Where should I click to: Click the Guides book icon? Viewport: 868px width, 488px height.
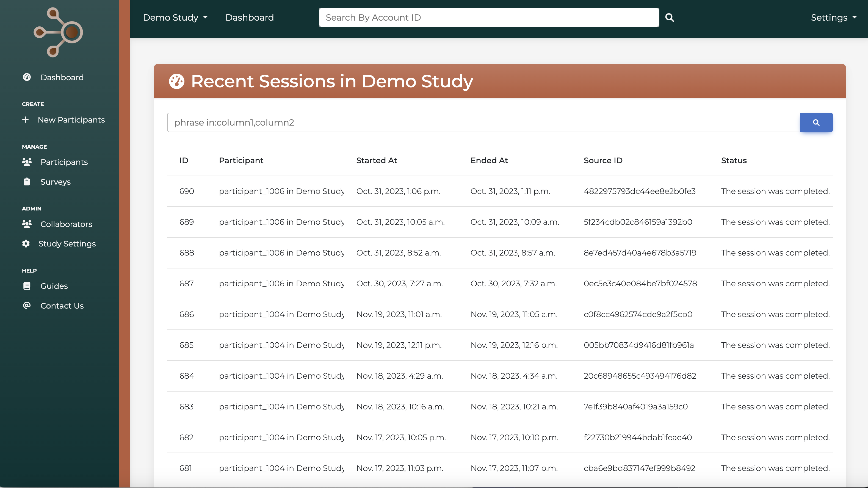coord(27,286)
